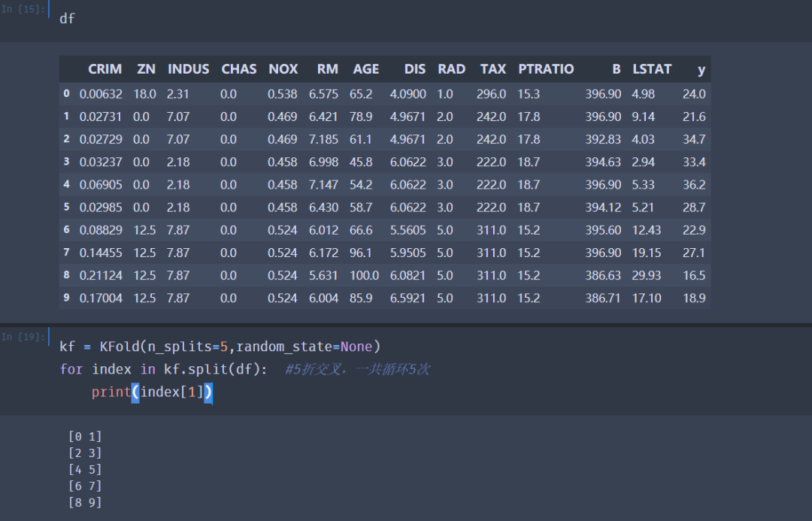Select the CRIM column header

(x=105, y=68)
